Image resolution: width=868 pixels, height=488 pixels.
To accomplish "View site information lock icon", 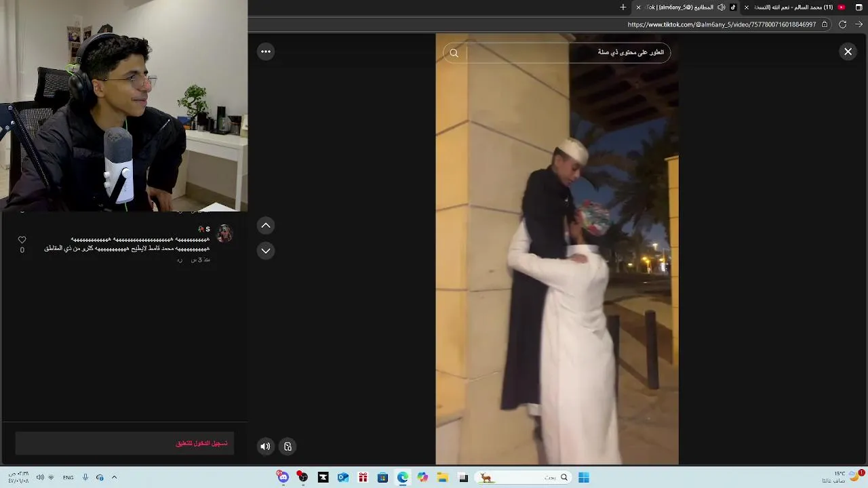I will click(825, 24).
